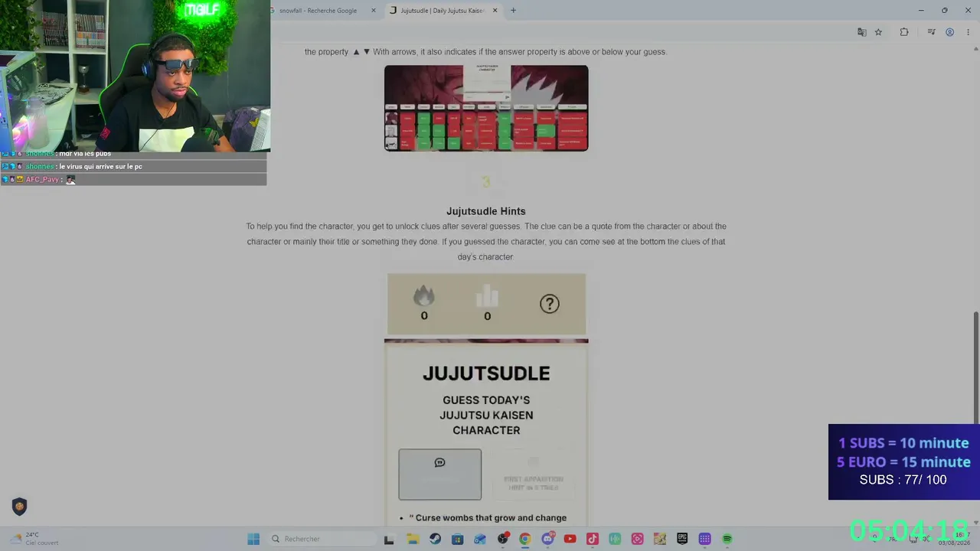Open the weather widget showing 24°C
This screenshot has width=980, height=551.
[x=34, y=539]
